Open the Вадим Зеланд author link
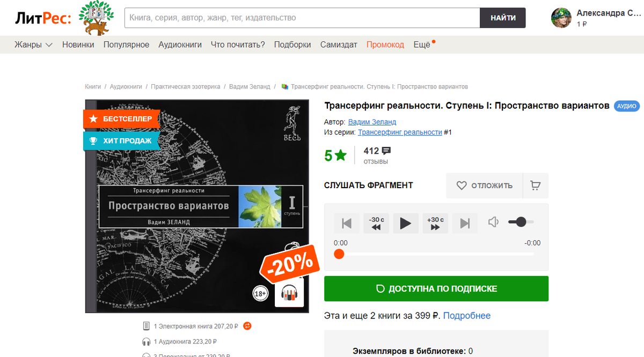Viewport: 644px width, 357px height. tap(372, 122)
